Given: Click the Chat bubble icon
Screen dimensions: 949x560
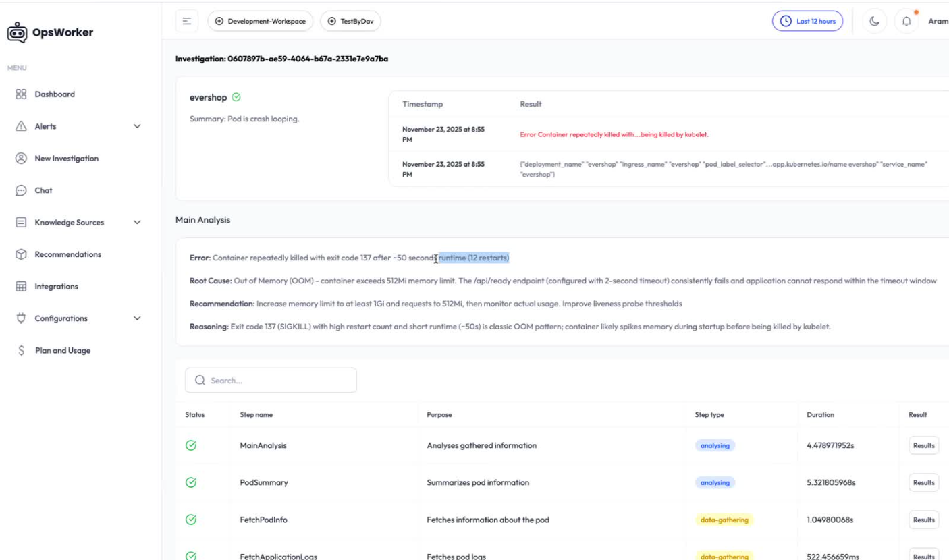Looking at the screenshot, I should click(x=21, y=190).
